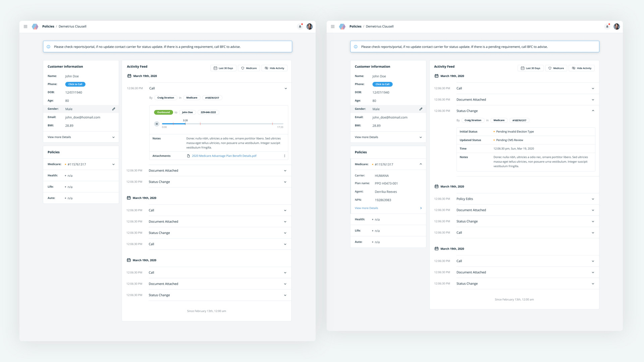This screenshot has width=644, height=362.
Task: Click the alert banner info icon in right screen
Action: tap(356, 47)
